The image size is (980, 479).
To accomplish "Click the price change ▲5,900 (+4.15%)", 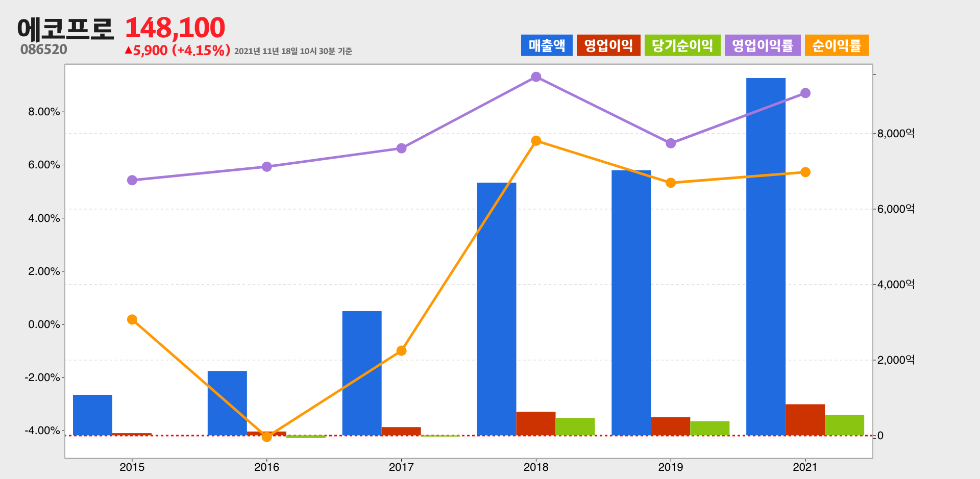I will [x=178, y=51].
